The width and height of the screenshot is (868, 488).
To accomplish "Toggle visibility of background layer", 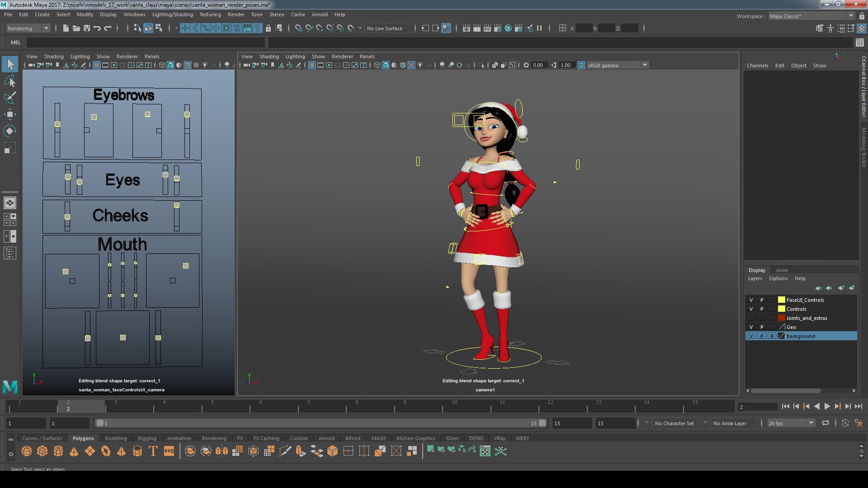I will pos(751,336).
